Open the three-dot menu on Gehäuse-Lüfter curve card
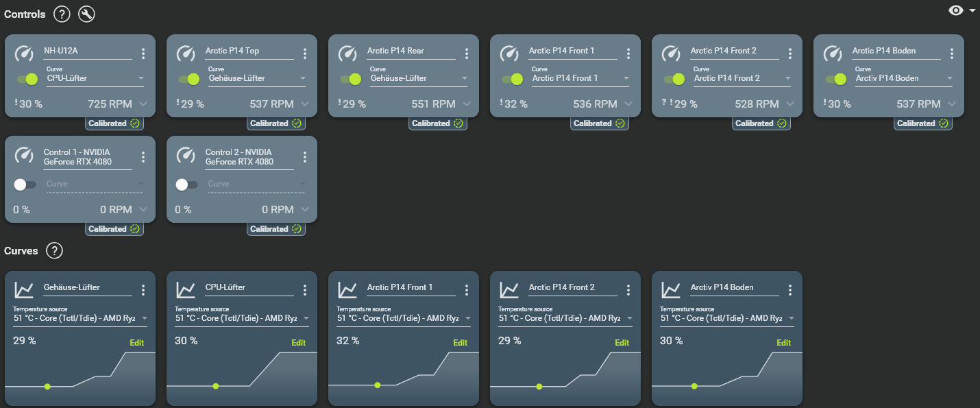The width and height of the screenshot is (980, 408). (x=143, y=290)
